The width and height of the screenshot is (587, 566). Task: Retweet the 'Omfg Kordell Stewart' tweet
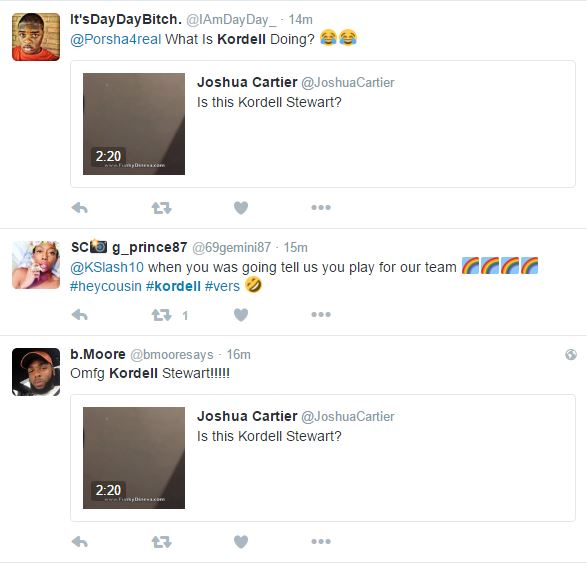pyautogui.click(x=161, y=542)
